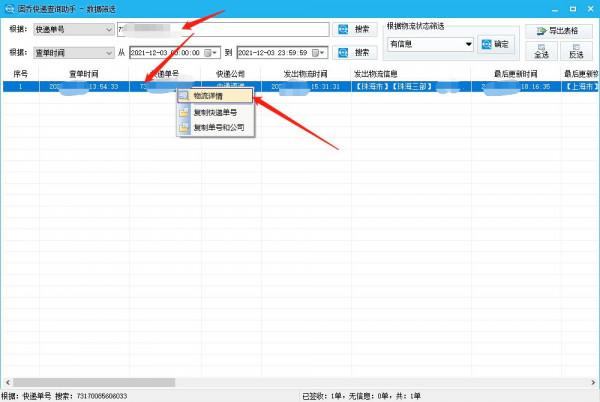Click into the tracking number input field
Screen dimensions: 600x402
coord(223,29)
